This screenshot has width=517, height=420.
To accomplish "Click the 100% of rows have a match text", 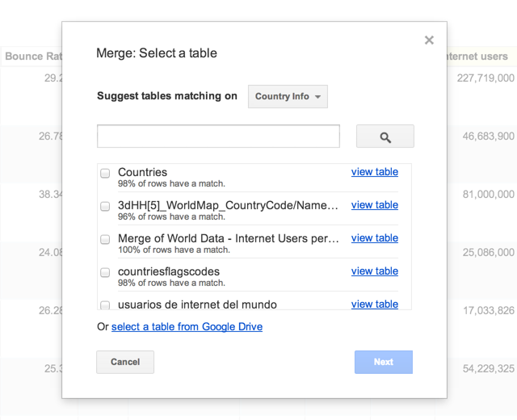I will [x=174, y=250].
